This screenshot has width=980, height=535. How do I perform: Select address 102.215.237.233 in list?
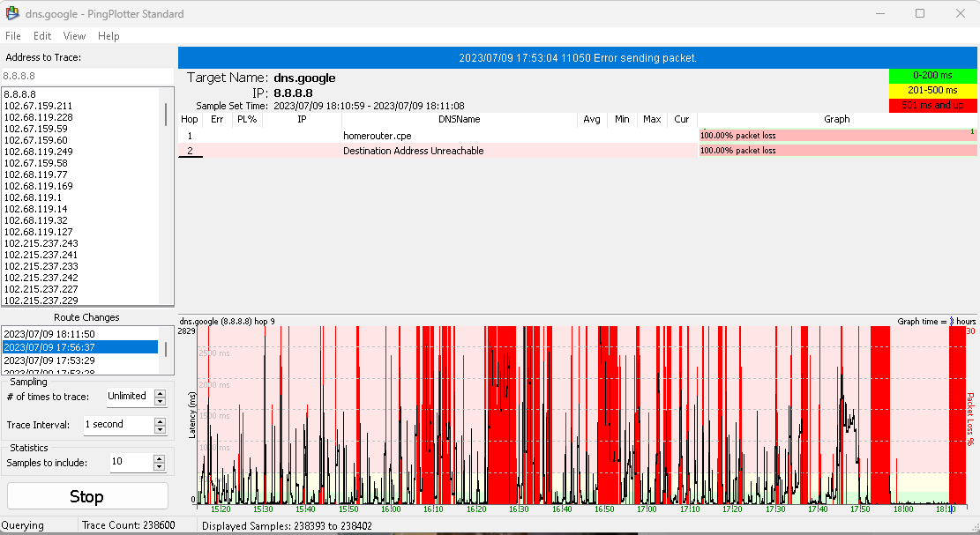point(41,266)
